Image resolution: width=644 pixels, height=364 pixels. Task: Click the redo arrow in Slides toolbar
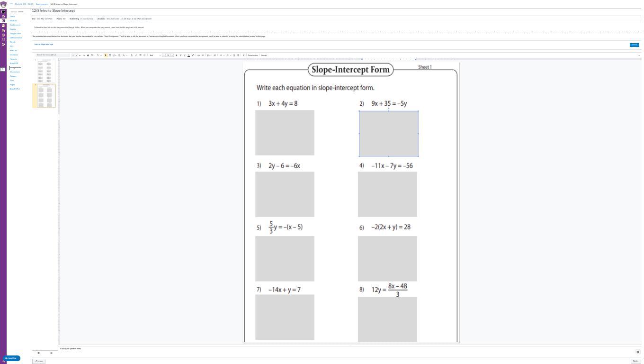click(84, 55)
